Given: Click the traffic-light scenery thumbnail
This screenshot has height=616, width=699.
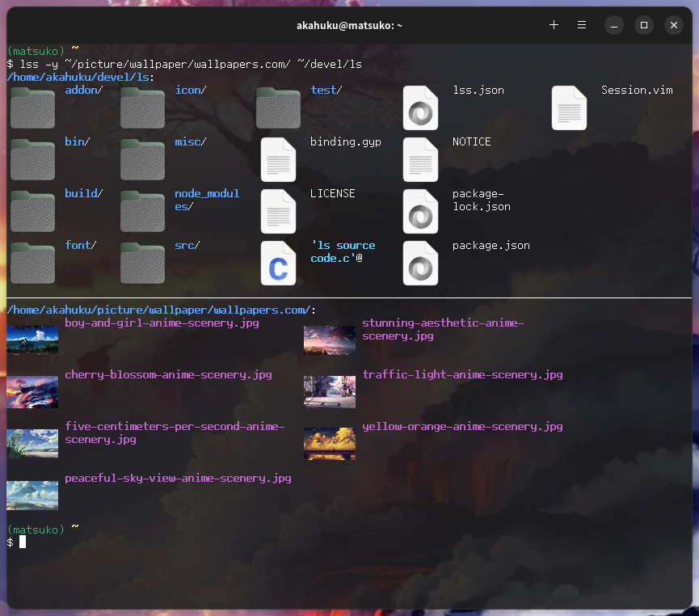Looking at the screenshot, I should click(330, 392).
